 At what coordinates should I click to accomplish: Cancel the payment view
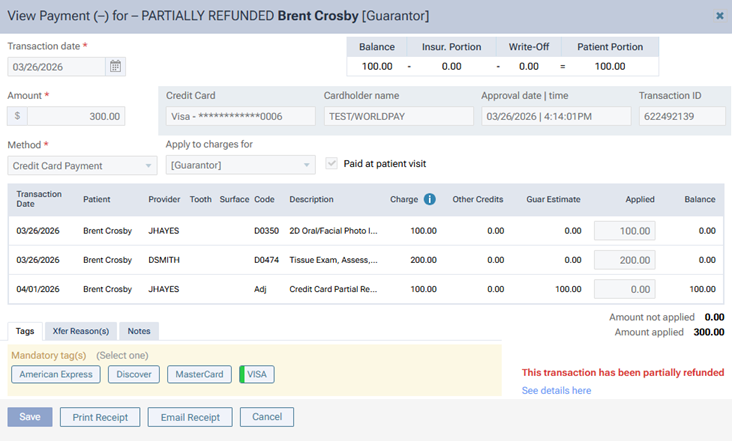267,417
